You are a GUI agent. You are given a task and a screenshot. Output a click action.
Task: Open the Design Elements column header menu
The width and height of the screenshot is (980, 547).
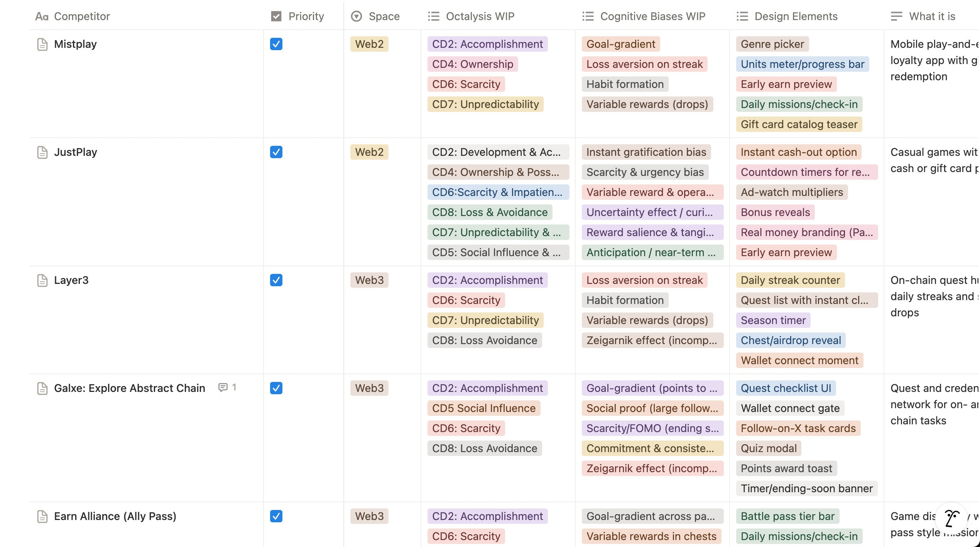click(x=807, y=16)
